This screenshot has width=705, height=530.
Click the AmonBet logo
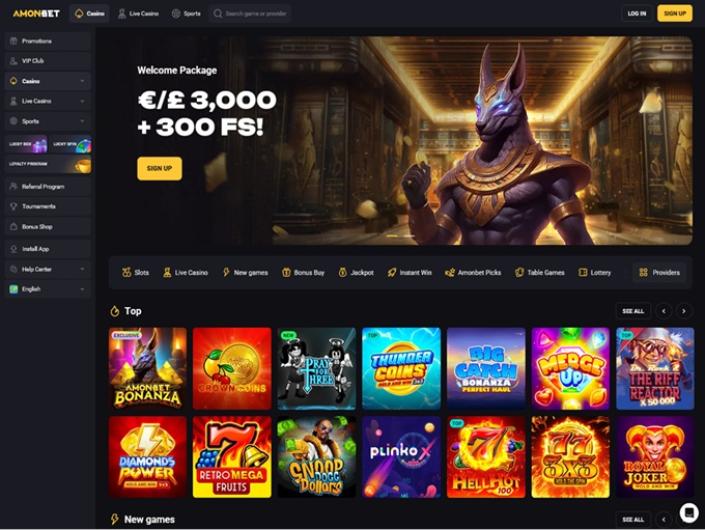[36, 13]
